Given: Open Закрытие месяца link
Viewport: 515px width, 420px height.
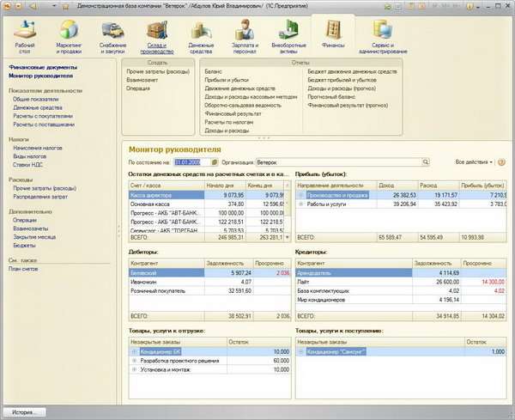Looking at the screenshot, I should click(34, 236).
